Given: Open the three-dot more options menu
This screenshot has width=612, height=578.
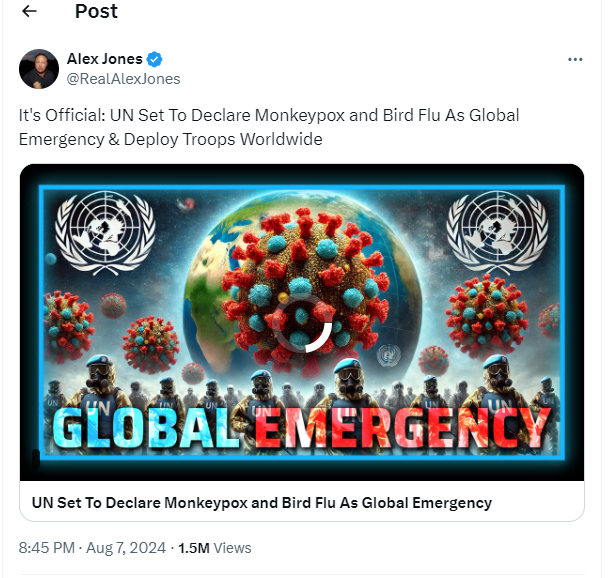Looking at the screenshot, I should [575, 59].
